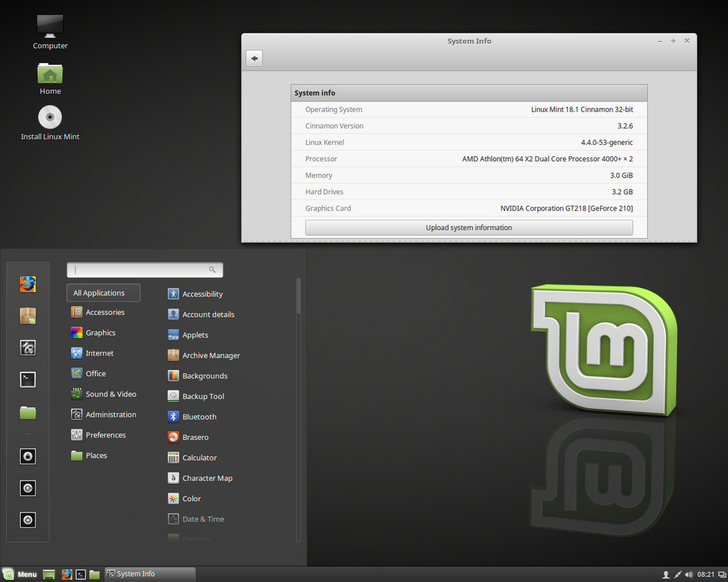
Task: Launch Brasero from the applications list
Action: pyautogui.click(x=188, y=437)
